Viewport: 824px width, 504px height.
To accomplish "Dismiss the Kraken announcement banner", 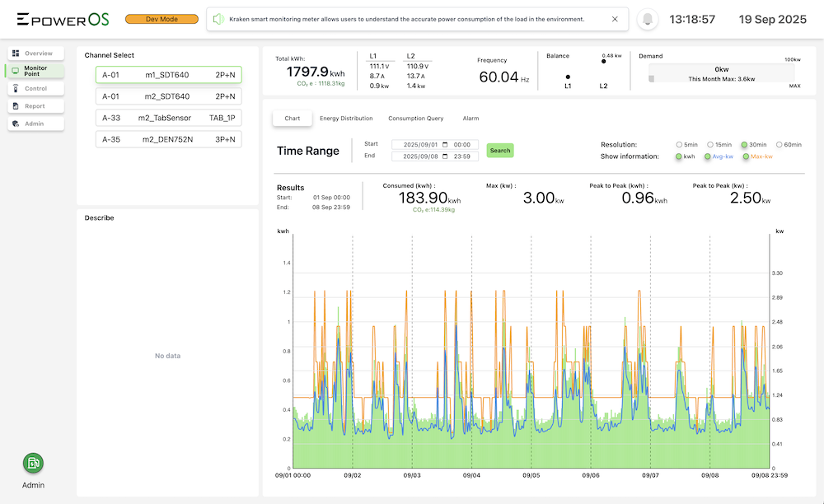I will (615, 19).
